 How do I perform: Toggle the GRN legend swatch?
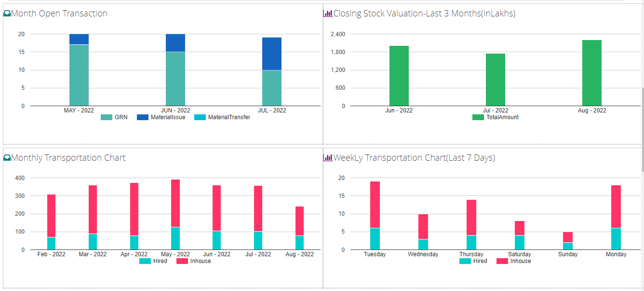pyautogui.click(x=107, y=117)
